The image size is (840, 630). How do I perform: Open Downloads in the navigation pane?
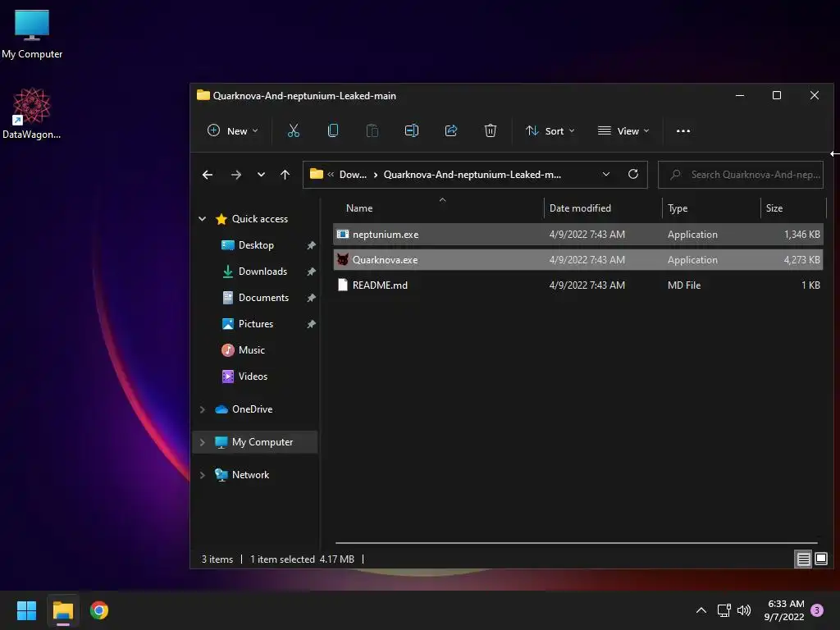tap(262, 271)
